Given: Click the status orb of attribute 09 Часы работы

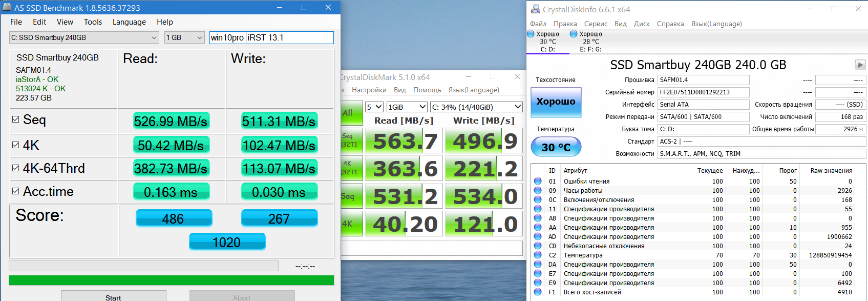Looking at the screenshot, I should pyautogui.click(x=538, y=190).
